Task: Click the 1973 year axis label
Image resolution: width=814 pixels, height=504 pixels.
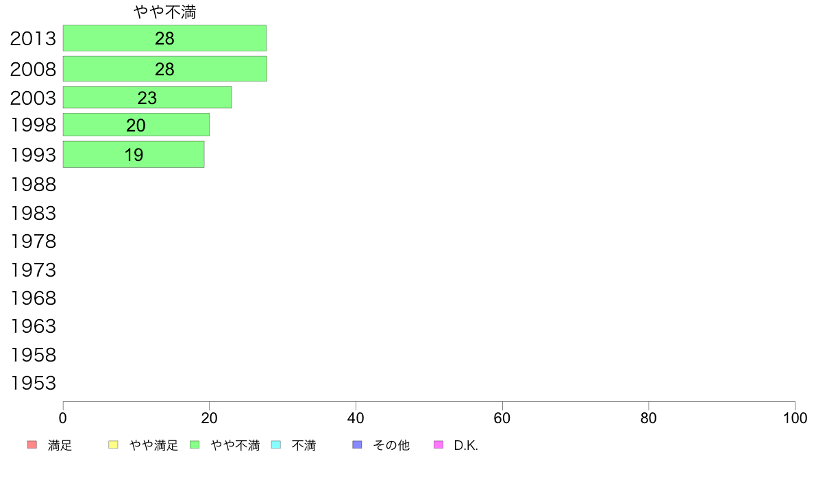Action: pyautogui.click(x=33, y=270)
